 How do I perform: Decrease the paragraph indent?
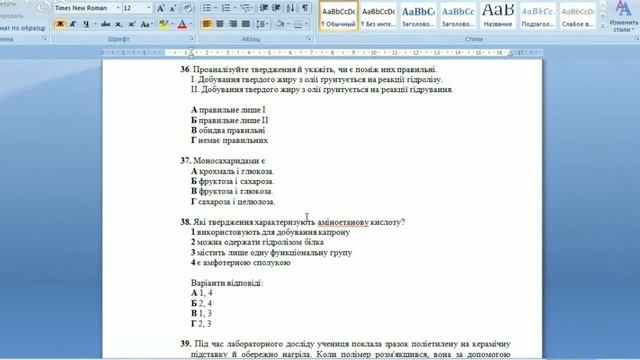(x=264, y=8)
